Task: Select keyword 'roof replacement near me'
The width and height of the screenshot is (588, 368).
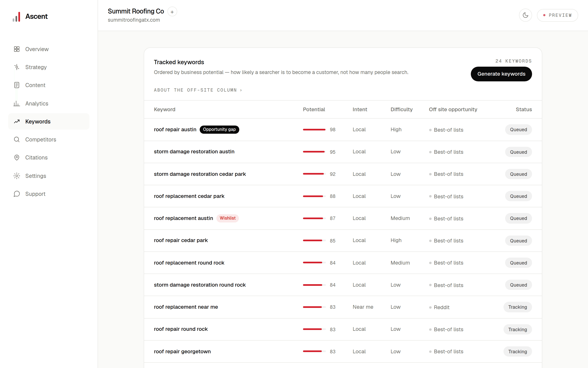Action: [x=186, y=307]
